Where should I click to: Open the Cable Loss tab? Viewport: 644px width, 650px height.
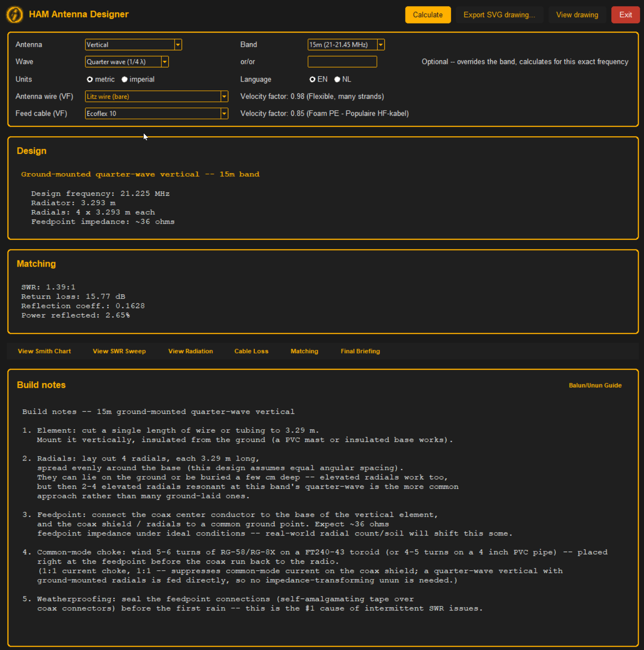coord(251,351)
